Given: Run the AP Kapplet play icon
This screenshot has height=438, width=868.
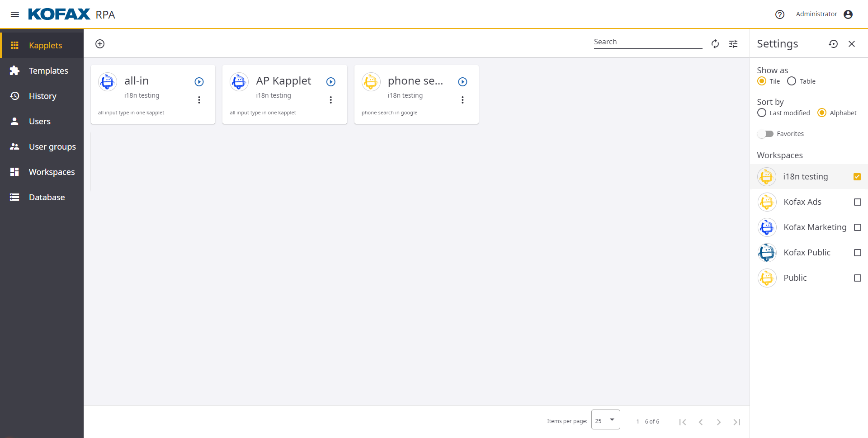Looking at the screenshot, I should pyautogui.click(x=331, y=82).
